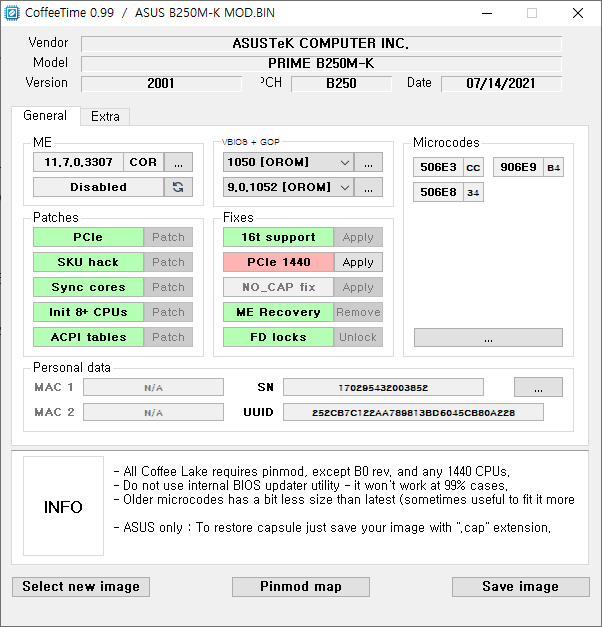Click the '...' button next to GOP dropdown
The image size is (602, 627).
[368, 187]
